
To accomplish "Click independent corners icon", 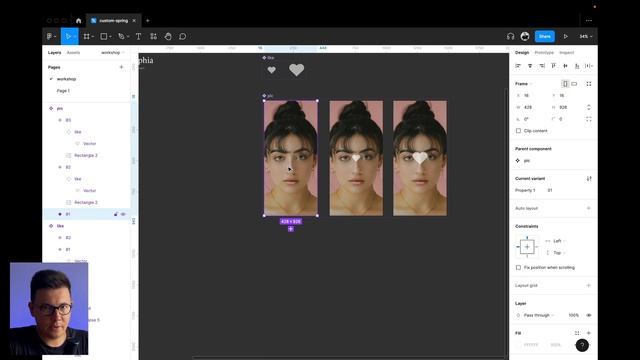I will [589, 119].
